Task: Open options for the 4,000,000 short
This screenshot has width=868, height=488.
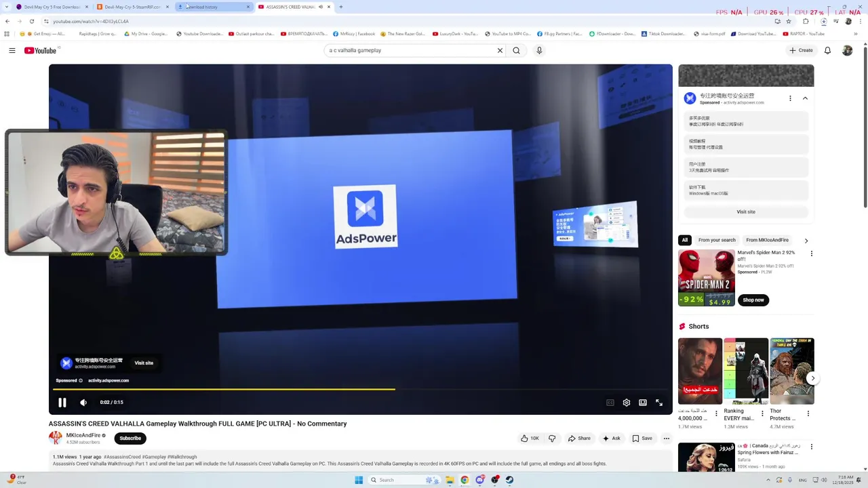Action: click(716, 414)
